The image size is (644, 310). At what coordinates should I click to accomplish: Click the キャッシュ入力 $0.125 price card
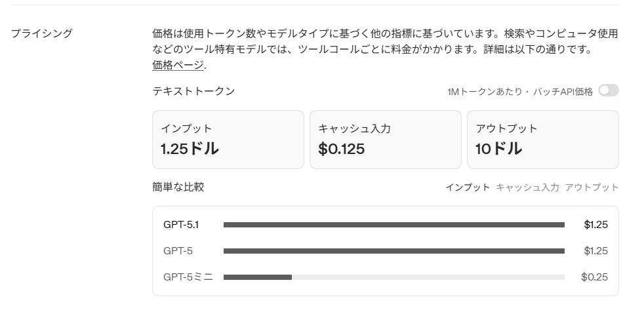point(385,140)
